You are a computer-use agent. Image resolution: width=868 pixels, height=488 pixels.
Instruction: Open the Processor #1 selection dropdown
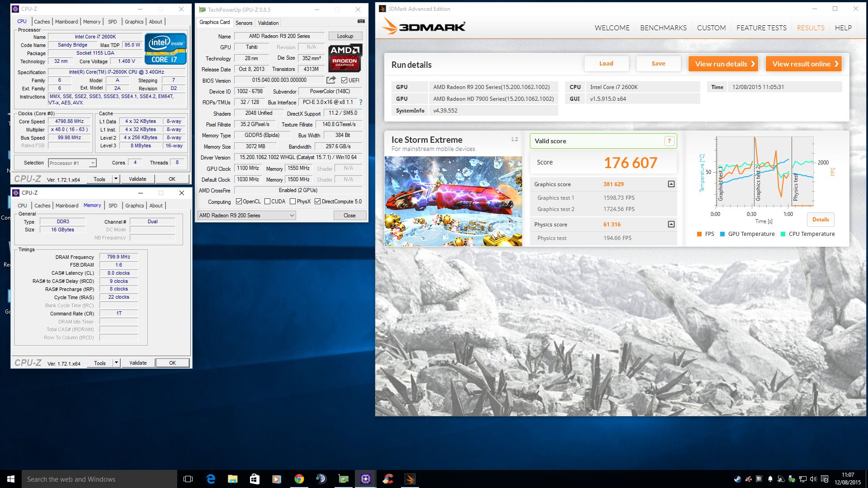click(x=72, y=163)
